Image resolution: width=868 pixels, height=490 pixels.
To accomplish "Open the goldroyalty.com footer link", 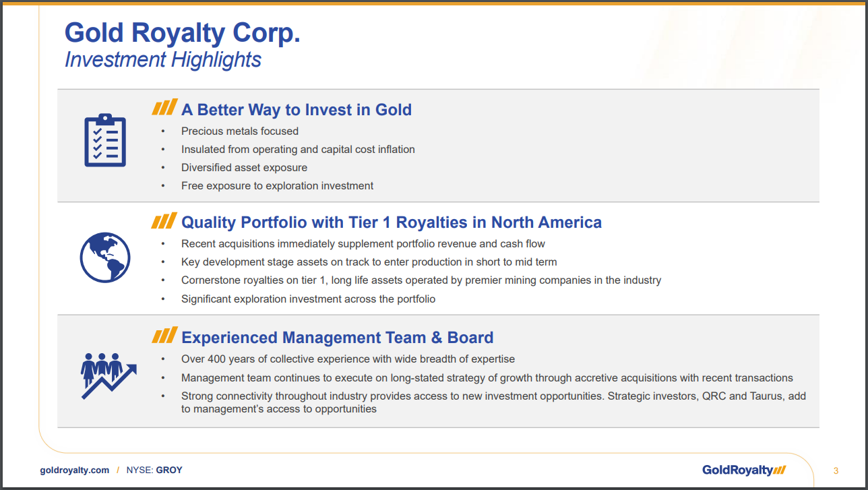I will tap(74, 470).
